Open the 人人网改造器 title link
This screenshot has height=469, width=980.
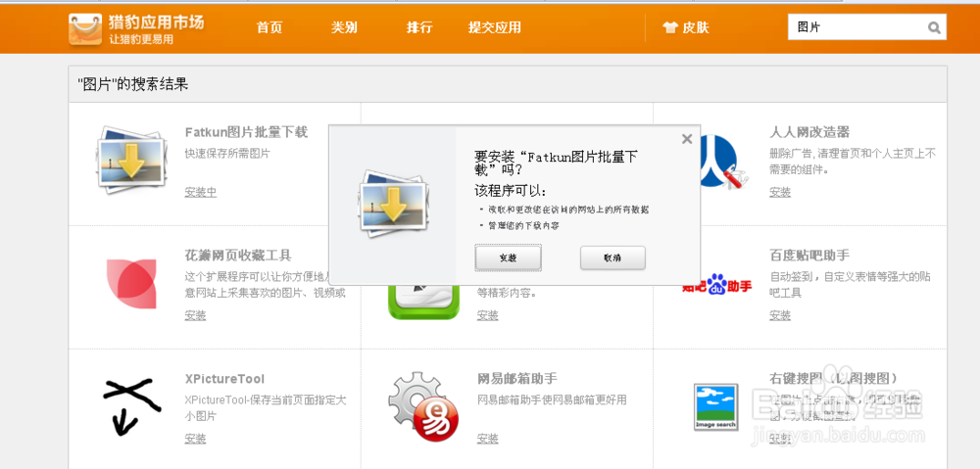(809, 132)
